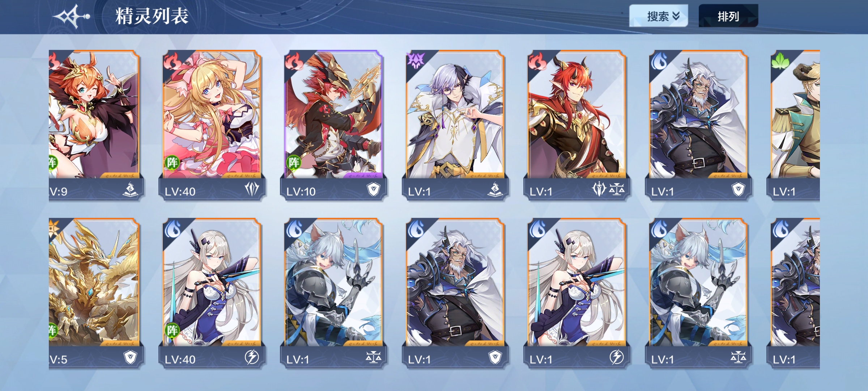
Task: Select the white-robed purple-haired mage card
Action: 455,125
